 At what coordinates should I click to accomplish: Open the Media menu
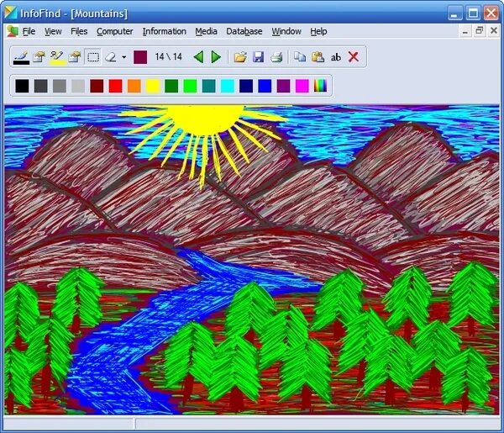(x=206, y=31)
